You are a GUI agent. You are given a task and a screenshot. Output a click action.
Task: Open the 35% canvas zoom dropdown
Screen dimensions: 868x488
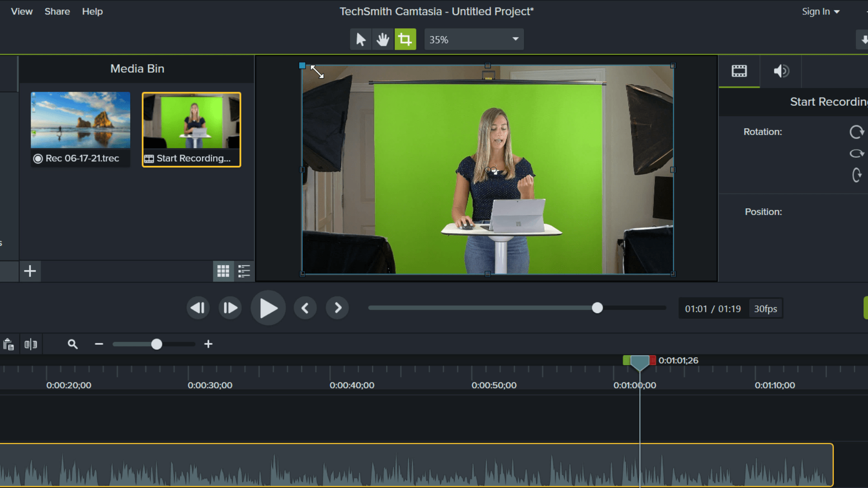474,40
